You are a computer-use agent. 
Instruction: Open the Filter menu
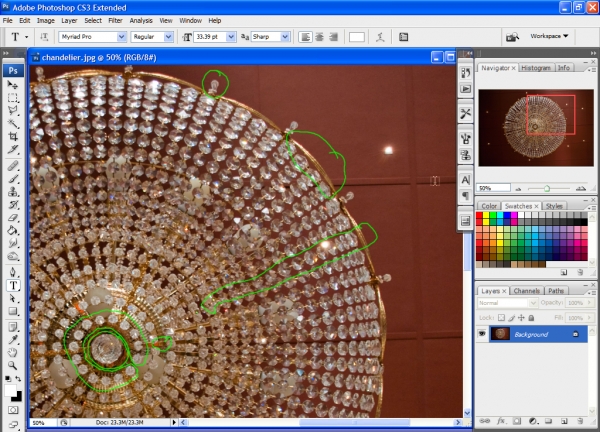pyautogui.click(x=115, y=21)
